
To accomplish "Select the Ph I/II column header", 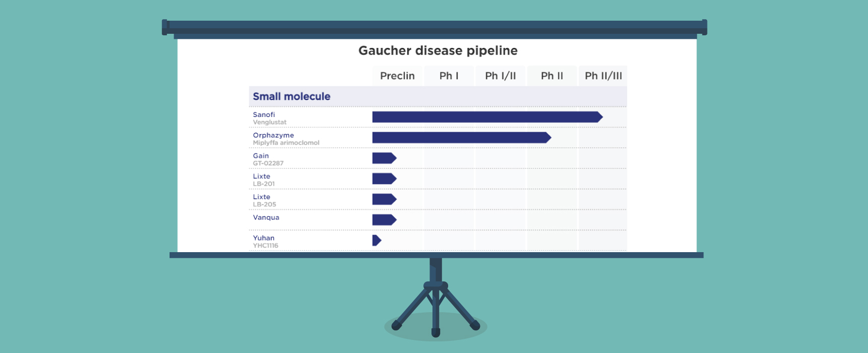I will pyautogui.click(x=500, y=76).
